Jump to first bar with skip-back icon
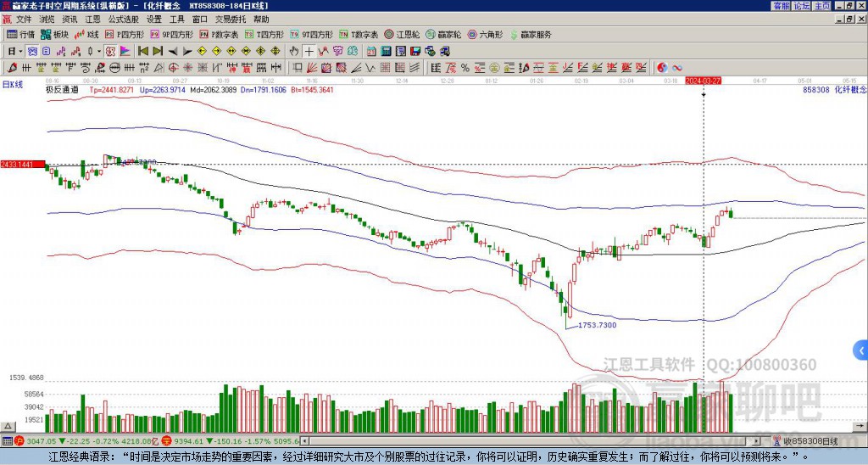This screenshot has height=465, width=868. tap(142, 52)
